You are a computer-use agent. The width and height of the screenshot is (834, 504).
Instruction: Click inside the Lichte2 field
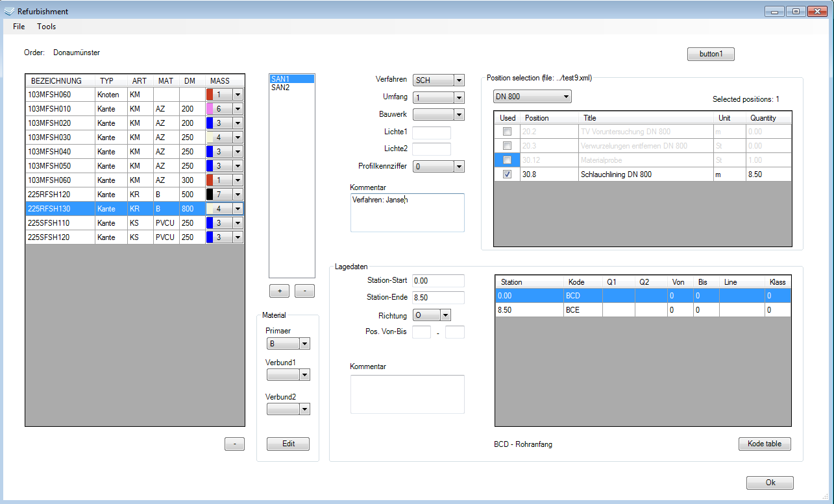pyautogui.click(x=432, y=149)
